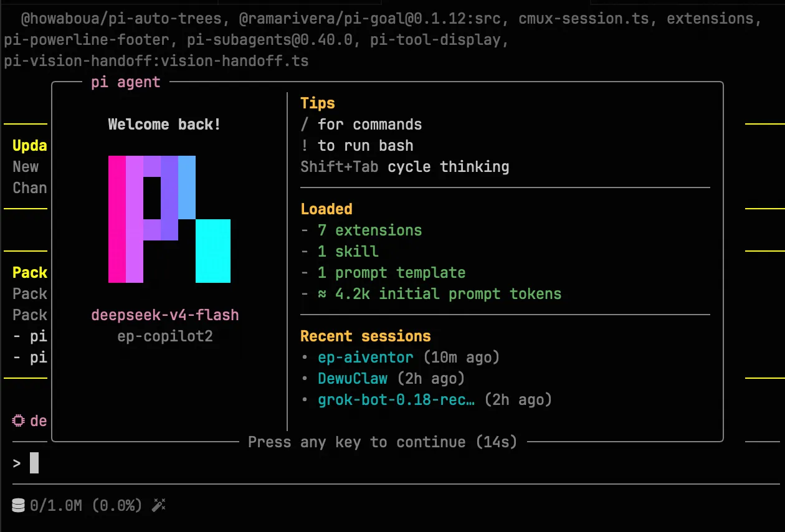Click the "4.2k initial prompt tokens" line
Screen dimensions: 785x532
439,294
